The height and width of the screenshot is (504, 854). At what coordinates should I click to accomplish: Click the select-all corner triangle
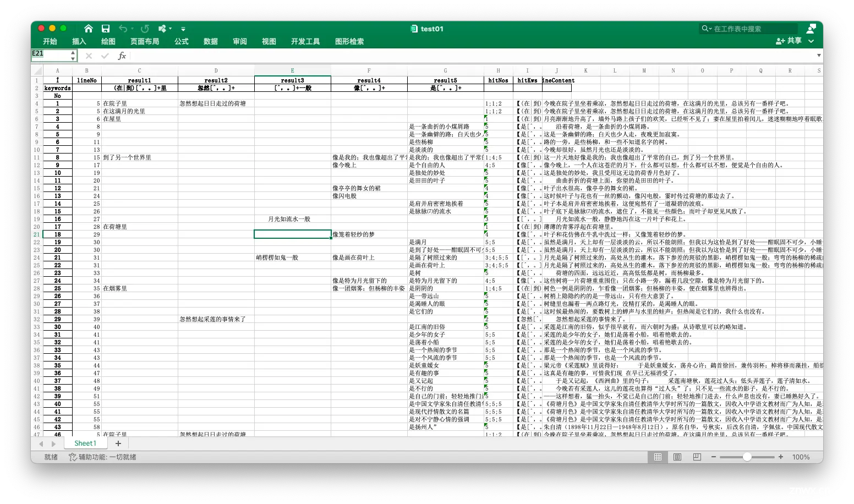coord(37,70)
